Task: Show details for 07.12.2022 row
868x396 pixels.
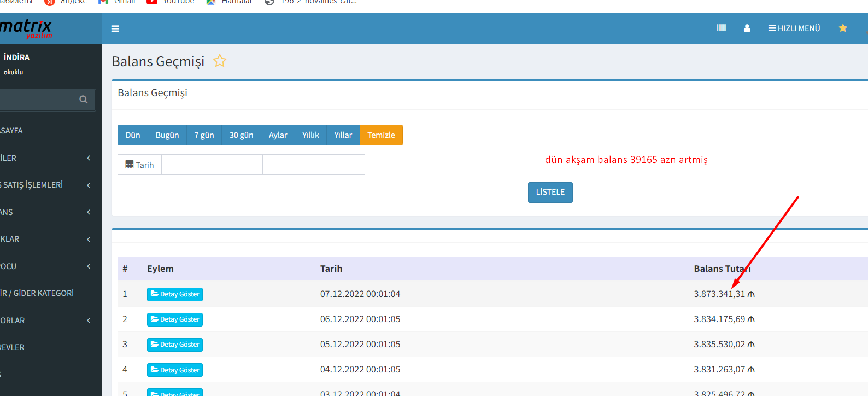Action: point(175,294)
